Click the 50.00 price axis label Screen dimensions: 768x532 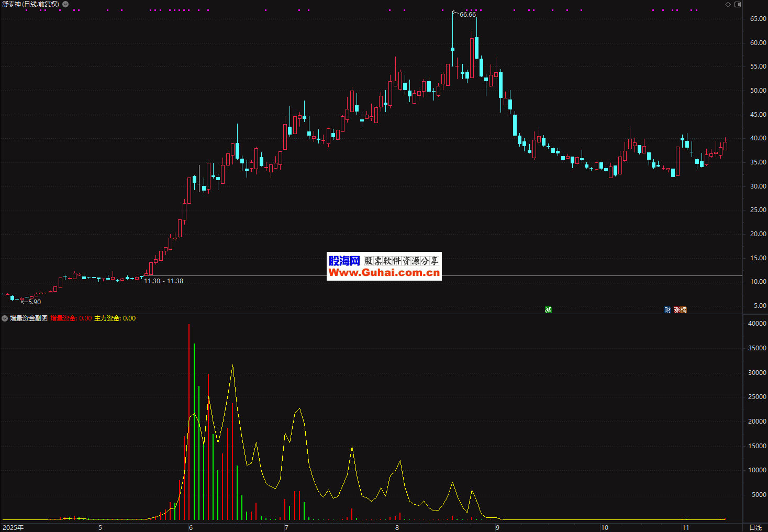click(758, 91)
